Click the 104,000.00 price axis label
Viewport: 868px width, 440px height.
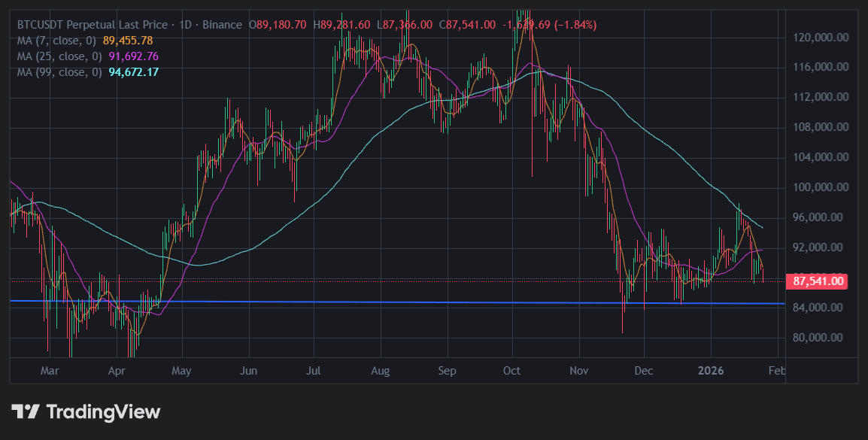click(x=821, y=157)
